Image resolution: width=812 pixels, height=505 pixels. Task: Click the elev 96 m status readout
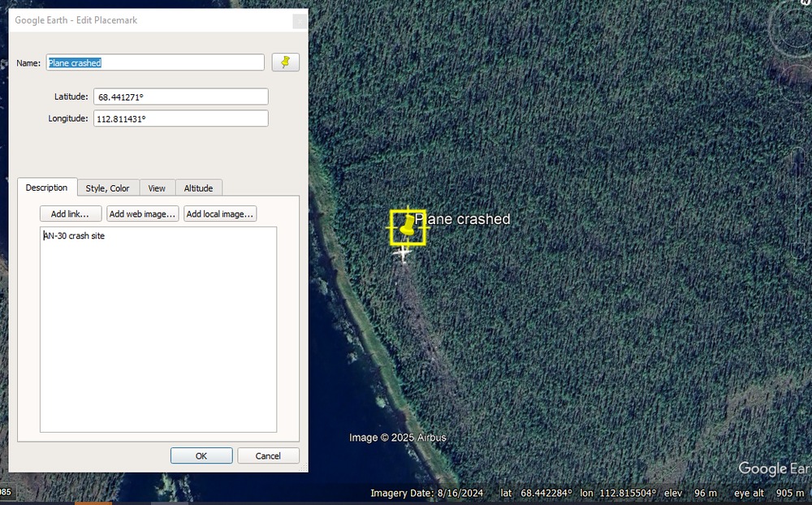pyautogui.click(x=691, y=493)
